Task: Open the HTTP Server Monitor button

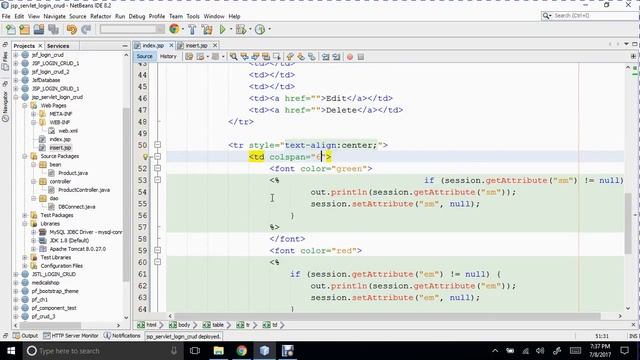Action: coord(71,336)
